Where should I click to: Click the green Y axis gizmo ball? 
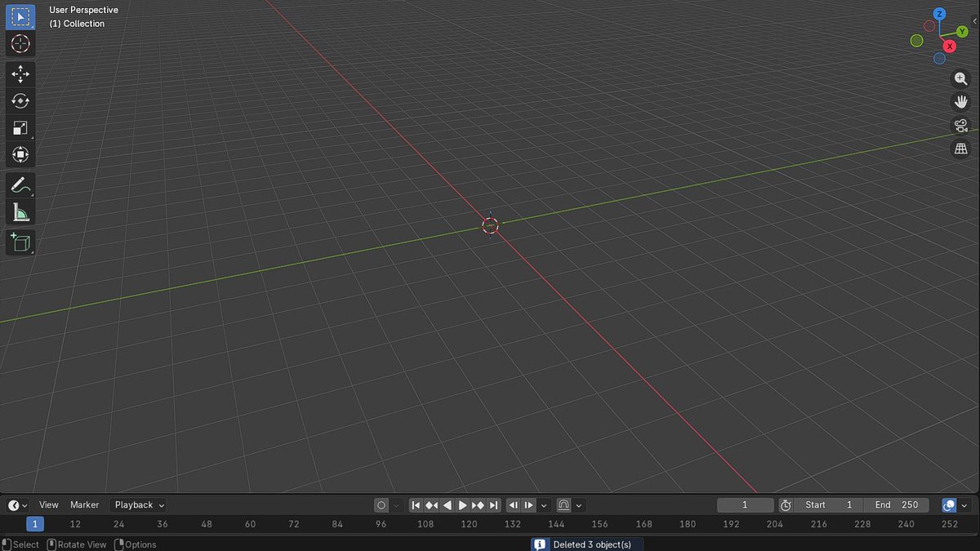coord(962,32)
